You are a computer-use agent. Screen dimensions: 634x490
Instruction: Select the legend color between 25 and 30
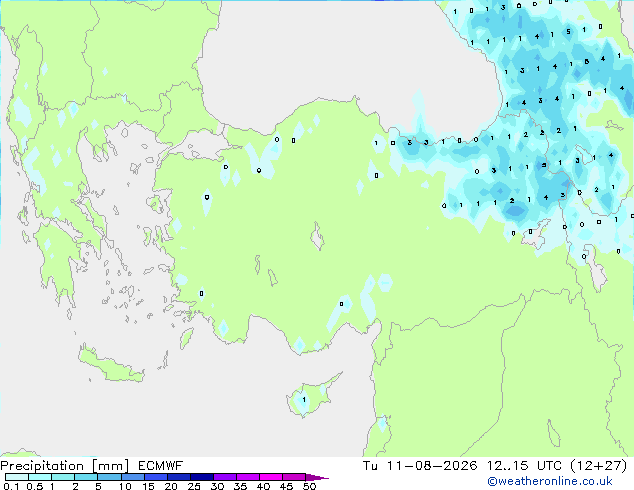[201, 477]
